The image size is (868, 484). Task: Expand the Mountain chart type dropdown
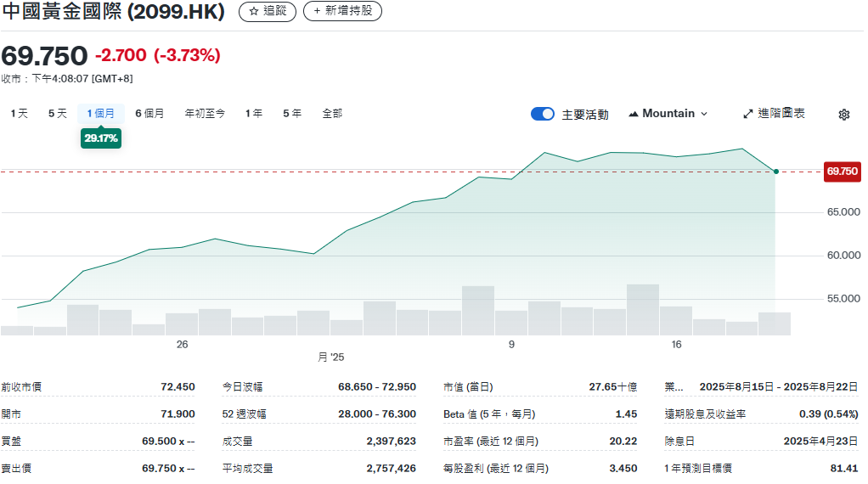[x=668, y=114]
